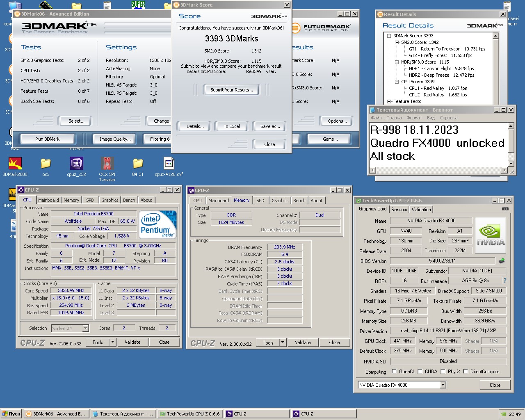Click Validate button in CPU-Z Memory window
The height and width of the screenshot is (420, 525).
coord(303,342)
